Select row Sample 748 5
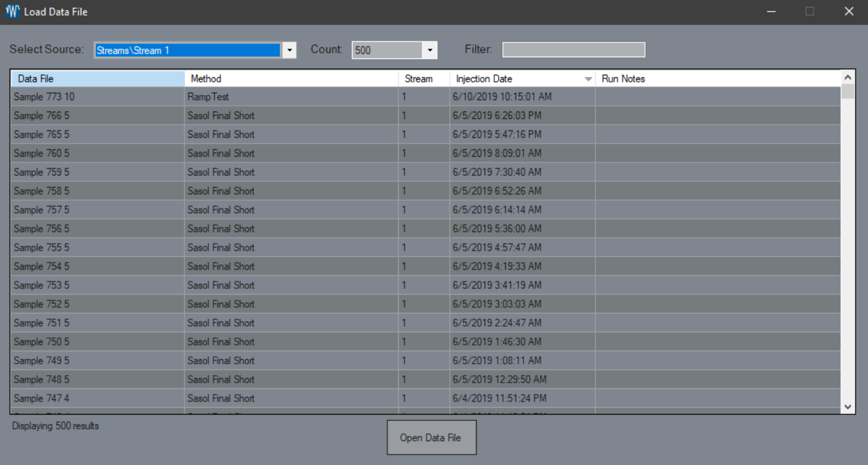 click(x=426, y=380)
